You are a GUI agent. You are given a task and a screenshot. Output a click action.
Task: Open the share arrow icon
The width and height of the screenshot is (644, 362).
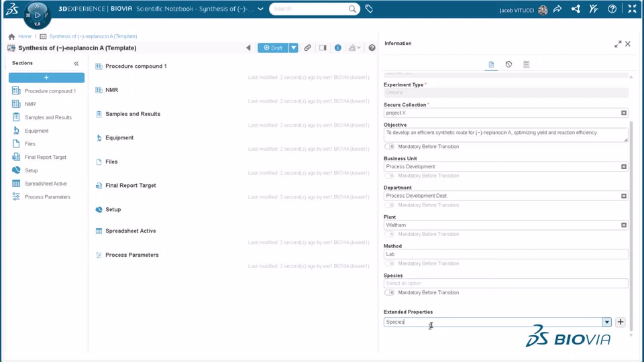[557, 9]
